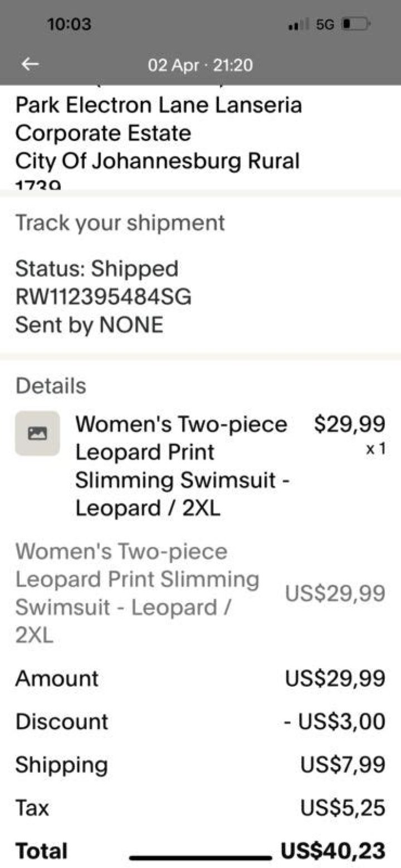Tap the Tax amount US$5,25
The width and height of the screenshot is (401, 868).
343,807
